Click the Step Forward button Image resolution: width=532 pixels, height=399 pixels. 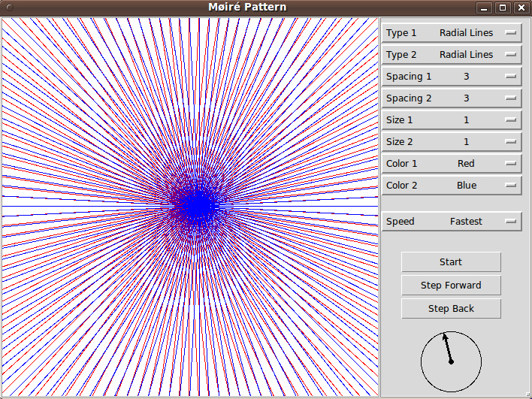(451, 286)
